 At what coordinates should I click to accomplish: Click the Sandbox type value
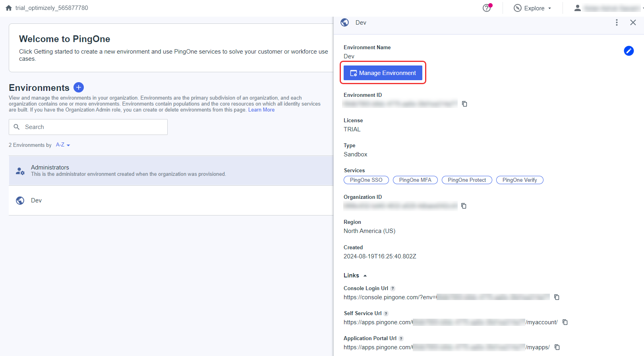click(x=356, y=154)
